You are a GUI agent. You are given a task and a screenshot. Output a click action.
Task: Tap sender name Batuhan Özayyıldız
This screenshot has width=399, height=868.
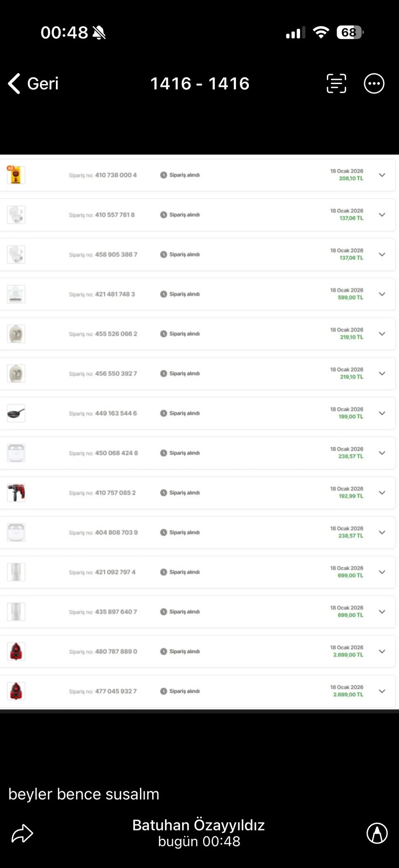click(198, 825)
